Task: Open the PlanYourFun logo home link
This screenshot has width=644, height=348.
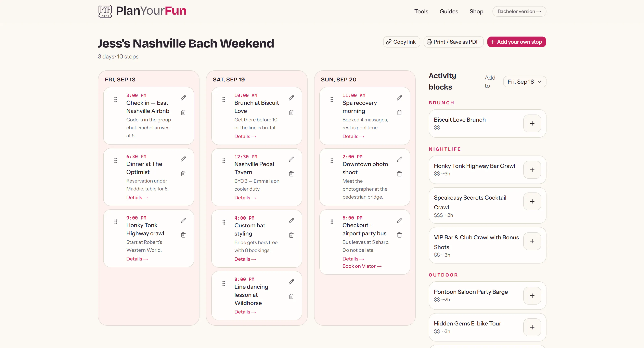Action: coord(142,11)
